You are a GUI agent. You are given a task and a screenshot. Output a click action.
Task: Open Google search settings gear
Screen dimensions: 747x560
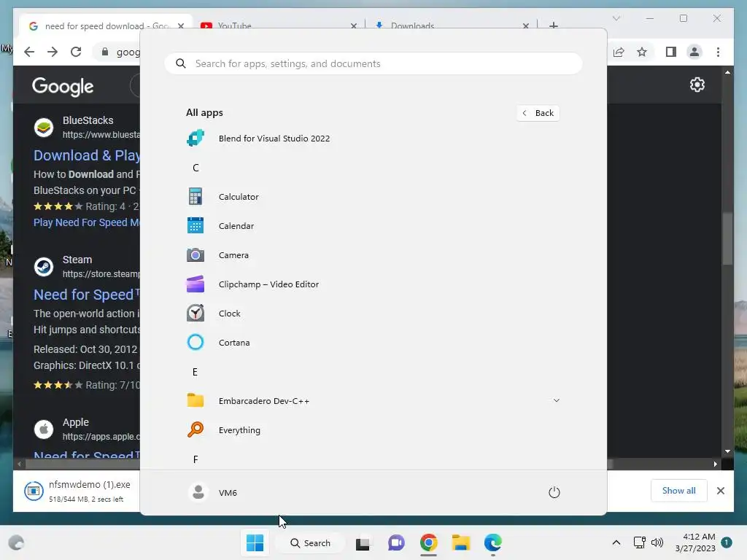(697, 85)
